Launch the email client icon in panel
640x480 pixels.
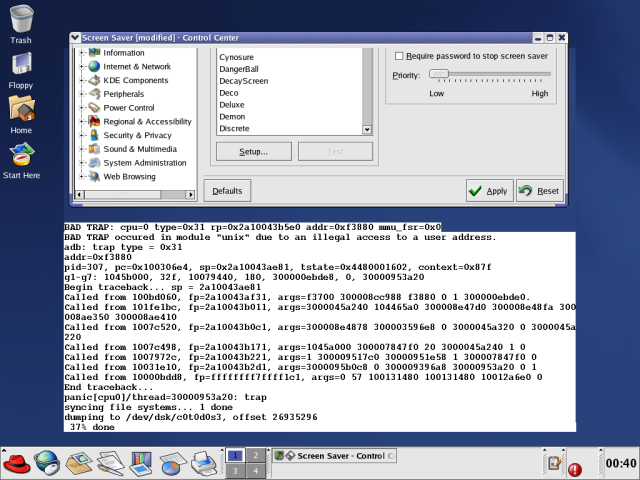(79, 463)
